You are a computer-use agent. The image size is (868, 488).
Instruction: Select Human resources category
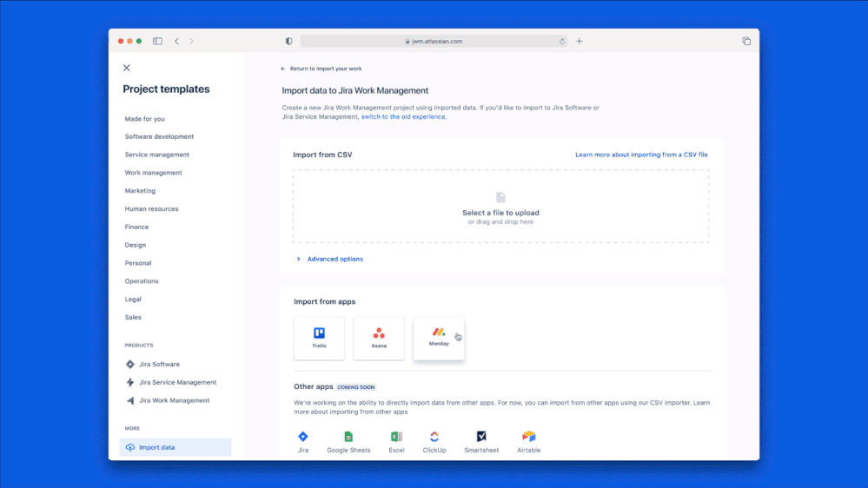(151, 209)
